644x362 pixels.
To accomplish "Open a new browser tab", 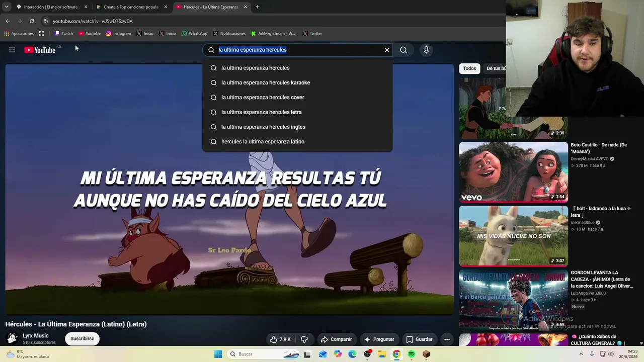I will 258,7.
